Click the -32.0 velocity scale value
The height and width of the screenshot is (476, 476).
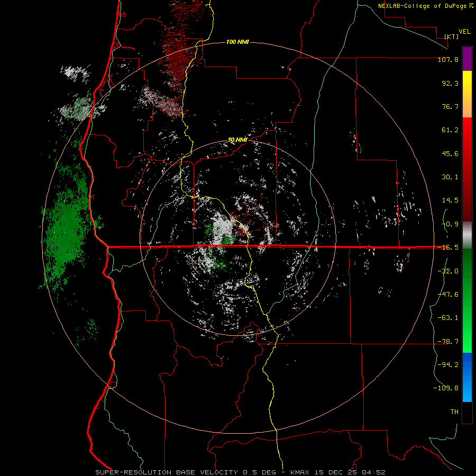(448, 271)
